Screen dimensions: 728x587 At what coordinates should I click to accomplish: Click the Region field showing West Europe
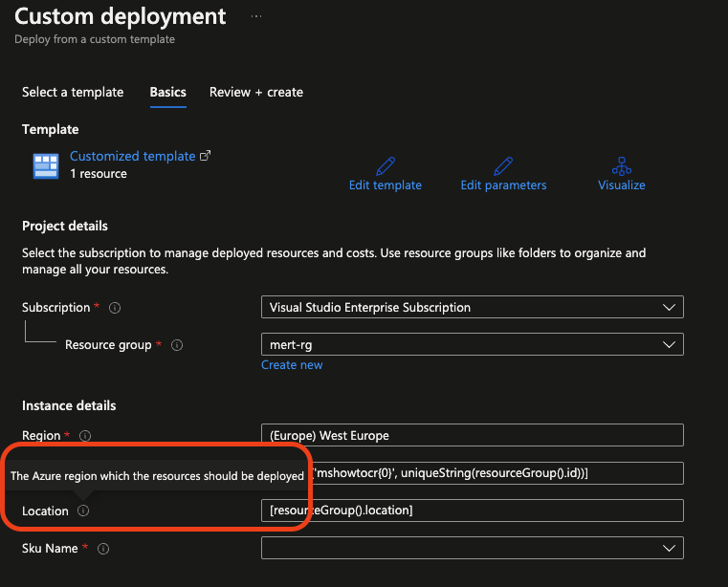point(473,435)
